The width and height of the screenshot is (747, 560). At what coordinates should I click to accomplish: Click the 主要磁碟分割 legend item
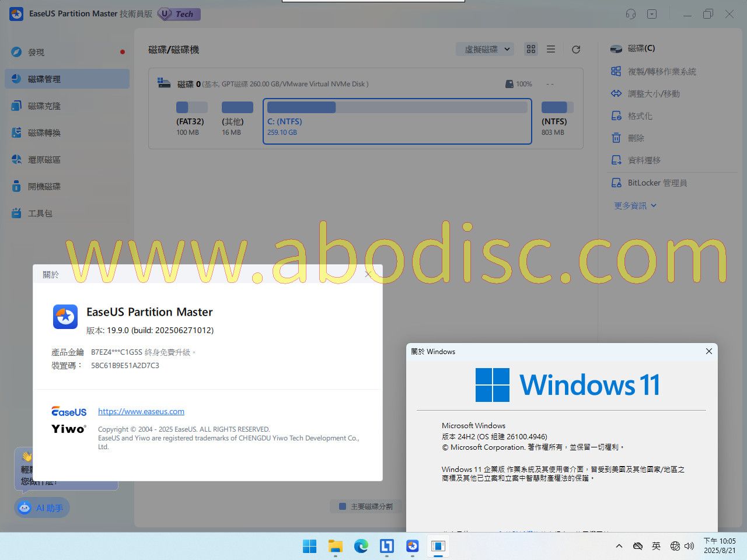coord(366,507)
